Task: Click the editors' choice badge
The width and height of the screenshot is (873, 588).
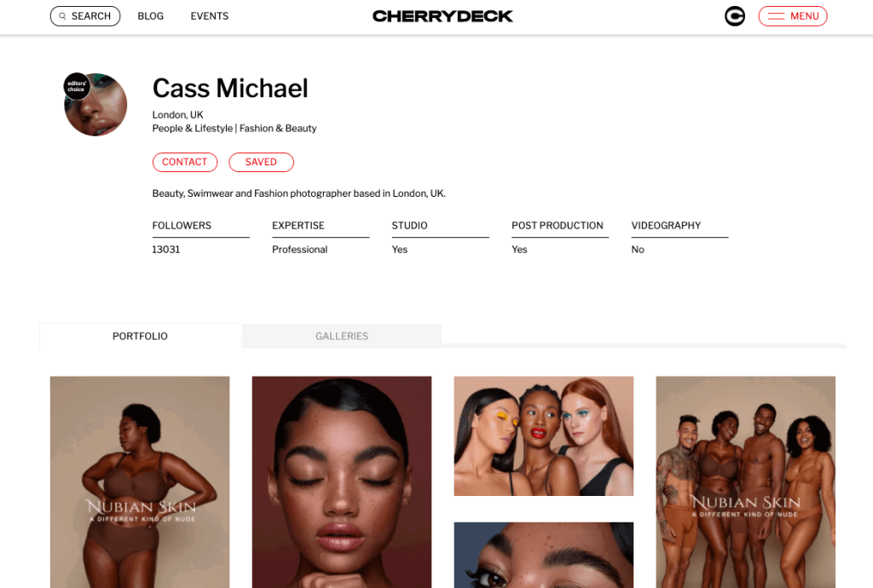Action: coord(76,86)
